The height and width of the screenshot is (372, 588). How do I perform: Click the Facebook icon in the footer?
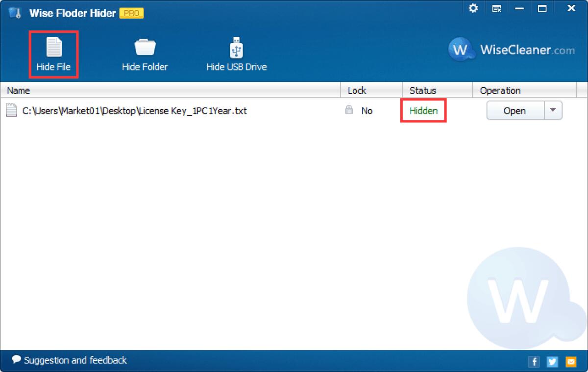(x=534, y=362)
